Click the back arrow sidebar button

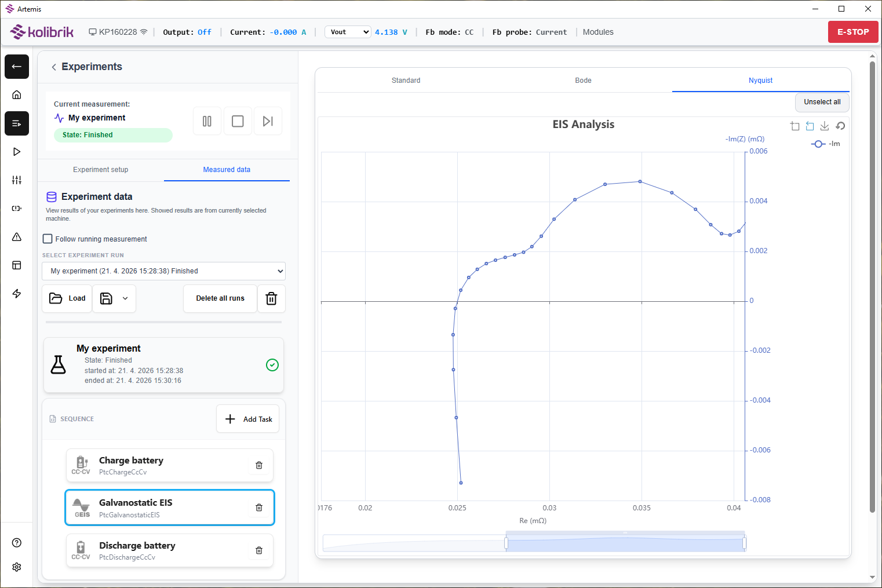tap(17, 67)
